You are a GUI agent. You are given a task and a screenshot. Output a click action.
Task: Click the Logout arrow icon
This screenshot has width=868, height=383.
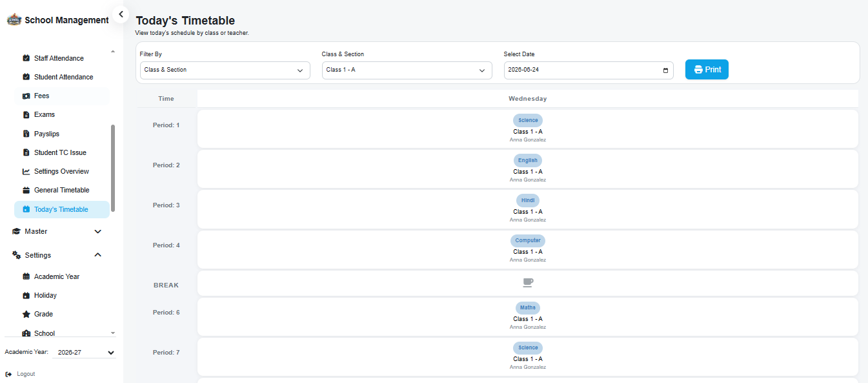8,374
